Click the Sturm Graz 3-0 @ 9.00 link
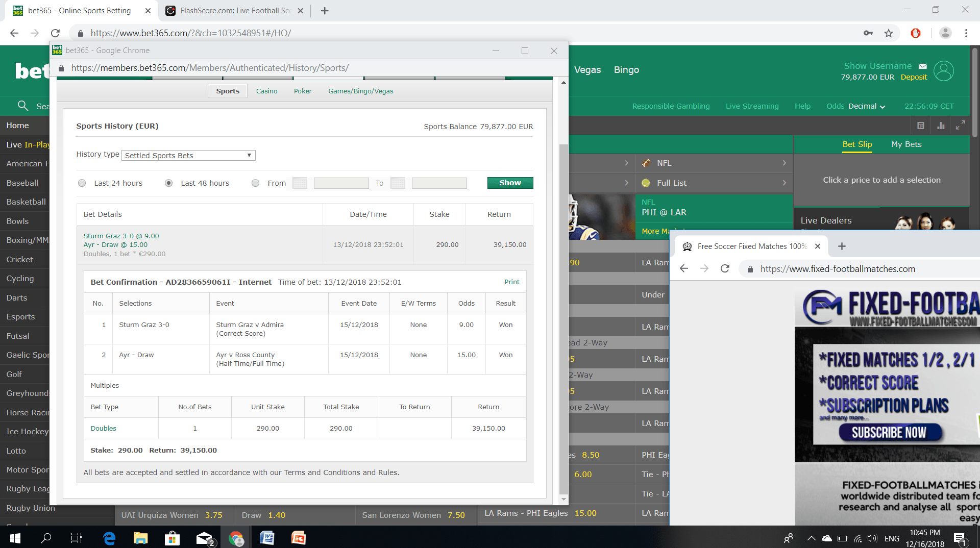 121,236
